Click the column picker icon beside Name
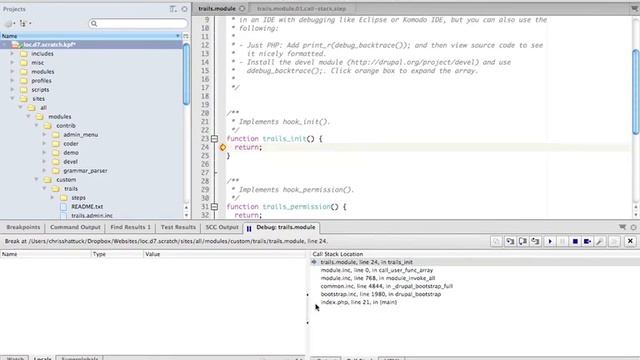 [186, 36]
